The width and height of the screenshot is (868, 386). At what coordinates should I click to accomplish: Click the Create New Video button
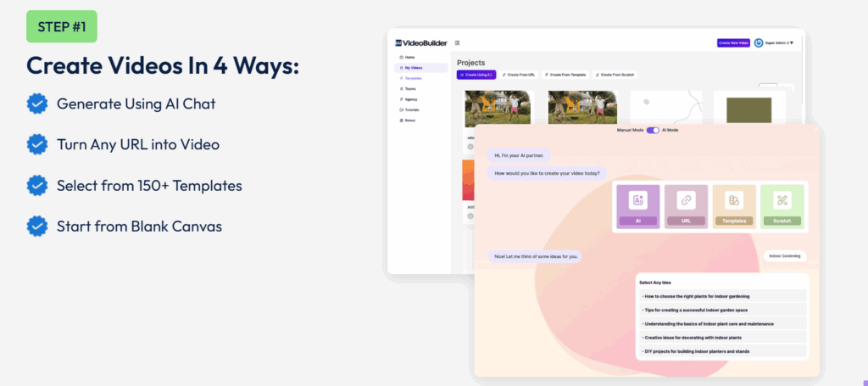pos(733,42)
